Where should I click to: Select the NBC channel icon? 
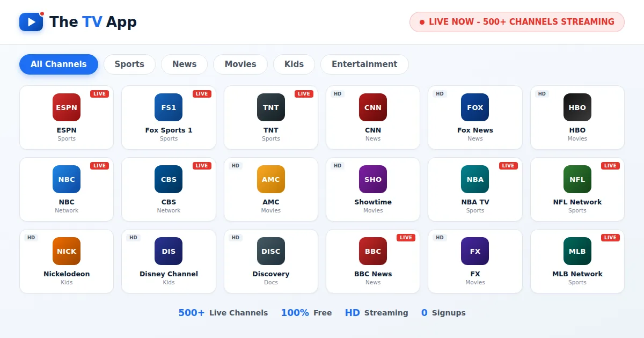[x=67, y=179]
